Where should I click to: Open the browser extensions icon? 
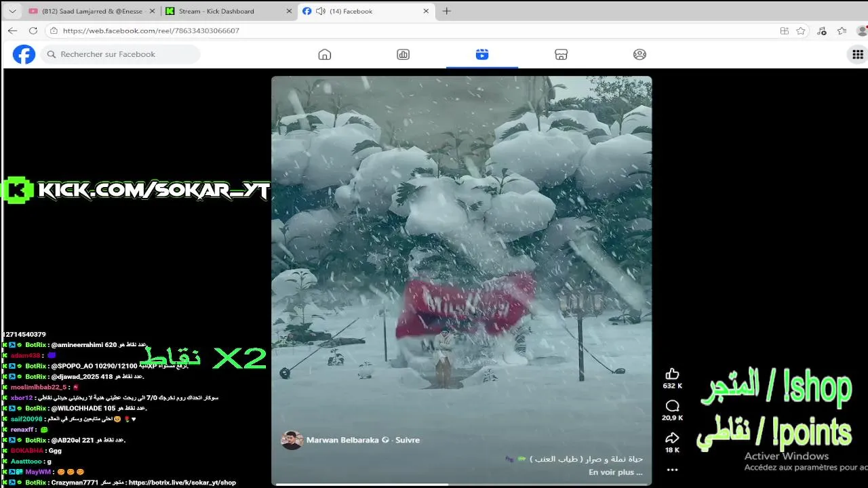[x=822, y=30]
